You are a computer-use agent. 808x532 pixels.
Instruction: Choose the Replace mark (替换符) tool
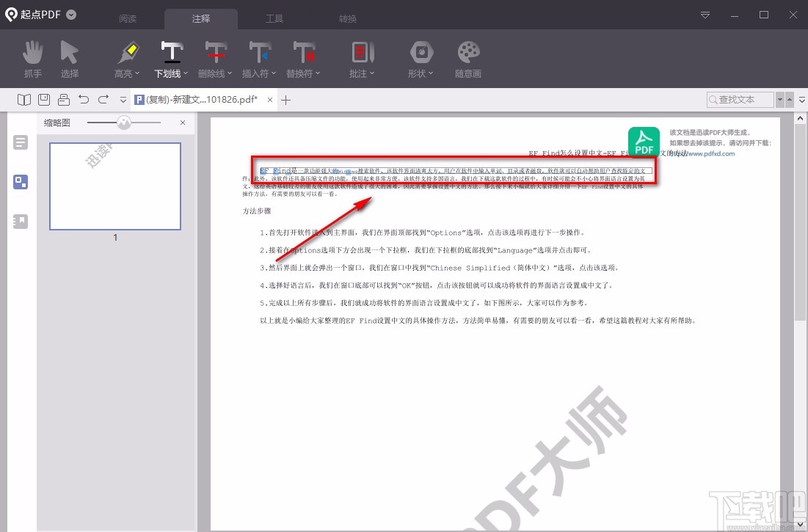tap(304, 52)
